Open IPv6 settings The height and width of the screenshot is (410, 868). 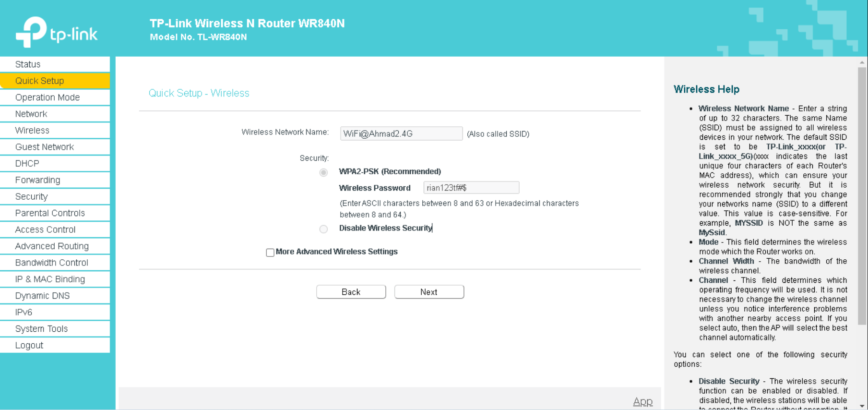point(55,312)
